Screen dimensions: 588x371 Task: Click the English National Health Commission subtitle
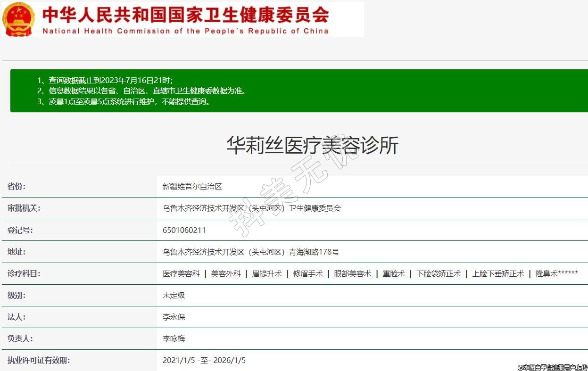(185, 31)
